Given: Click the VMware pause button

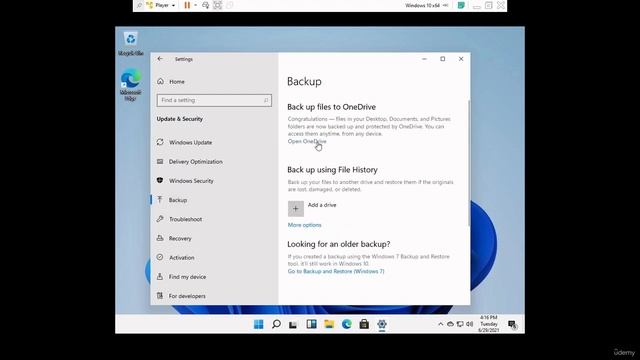Looking at the screenshot, I should click(x=187, y=5).
